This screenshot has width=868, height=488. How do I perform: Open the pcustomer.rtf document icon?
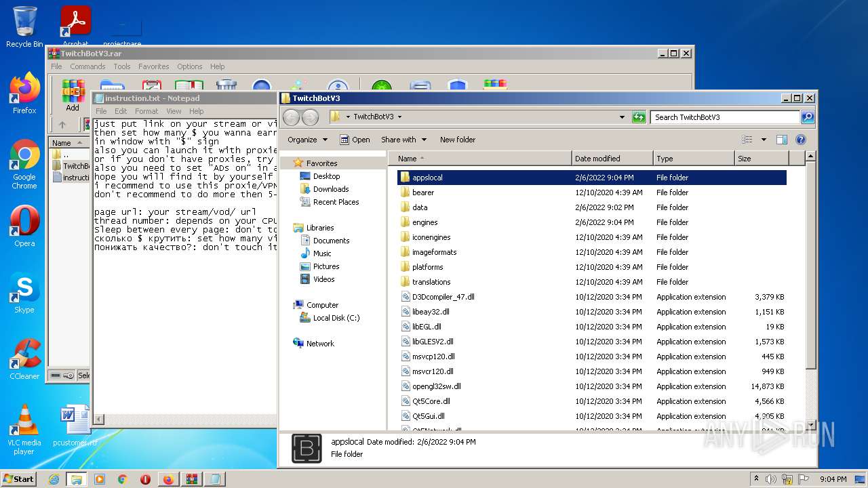75,426
